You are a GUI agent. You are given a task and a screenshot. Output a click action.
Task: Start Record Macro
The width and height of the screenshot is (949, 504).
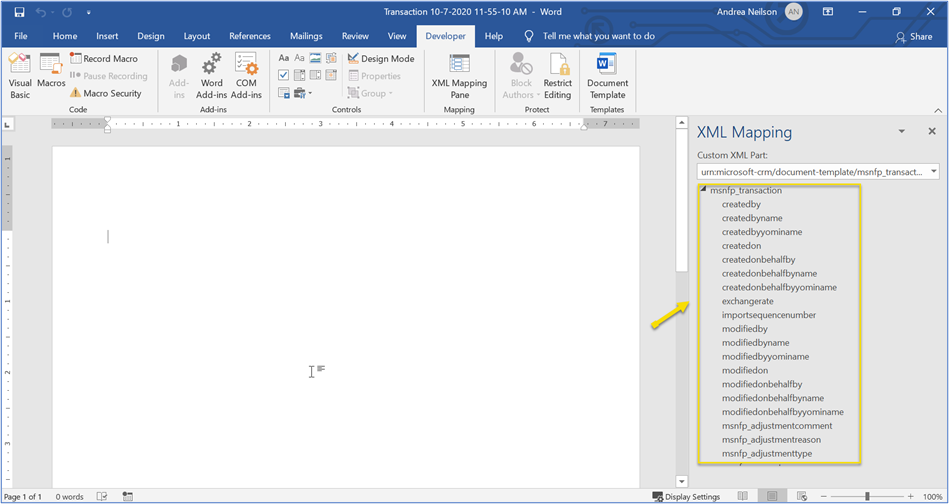103,59
